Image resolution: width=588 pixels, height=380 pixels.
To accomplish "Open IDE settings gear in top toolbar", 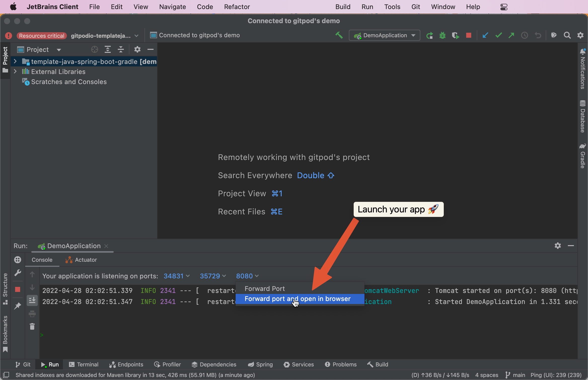I will click(x=580, y=35).
